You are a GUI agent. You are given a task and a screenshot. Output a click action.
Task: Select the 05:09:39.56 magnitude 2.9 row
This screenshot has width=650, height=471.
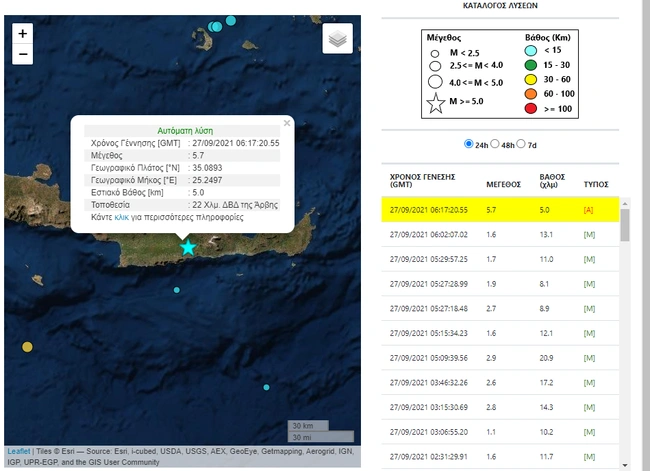point(502,357)
